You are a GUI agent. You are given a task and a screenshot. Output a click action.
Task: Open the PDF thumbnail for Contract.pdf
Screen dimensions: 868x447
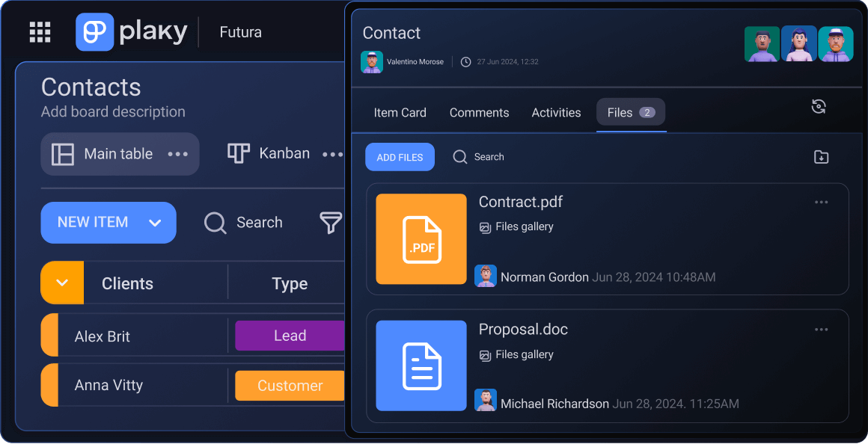pos(421,238)
